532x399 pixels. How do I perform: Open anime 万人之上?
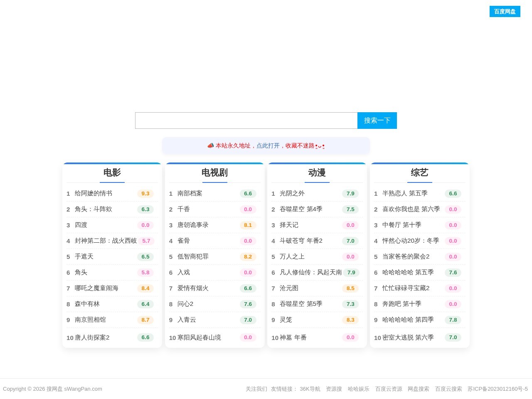pyautogui.click(x=292, y=256)
